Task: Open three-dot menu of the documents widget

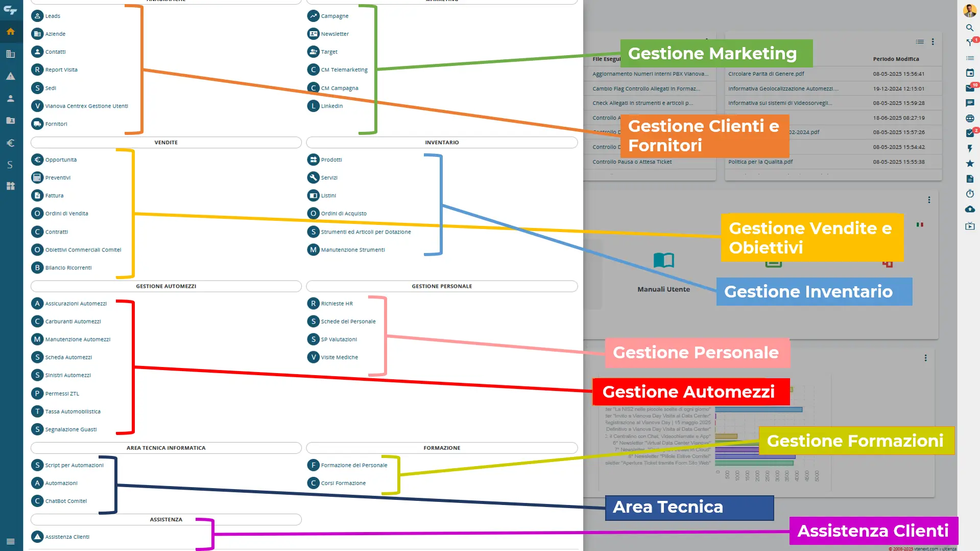Action: point(933,42)
